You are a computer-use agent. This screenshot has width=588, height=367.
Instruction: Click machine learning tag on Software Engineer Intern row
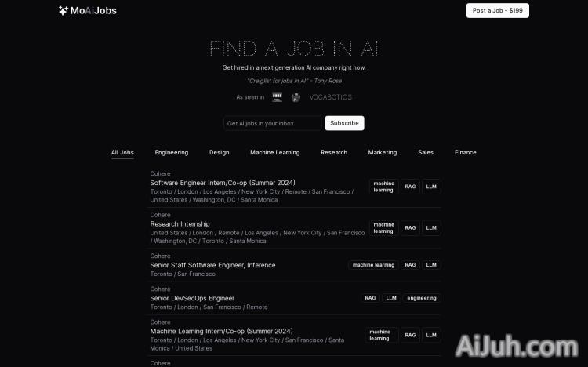[x=383, y=187]
